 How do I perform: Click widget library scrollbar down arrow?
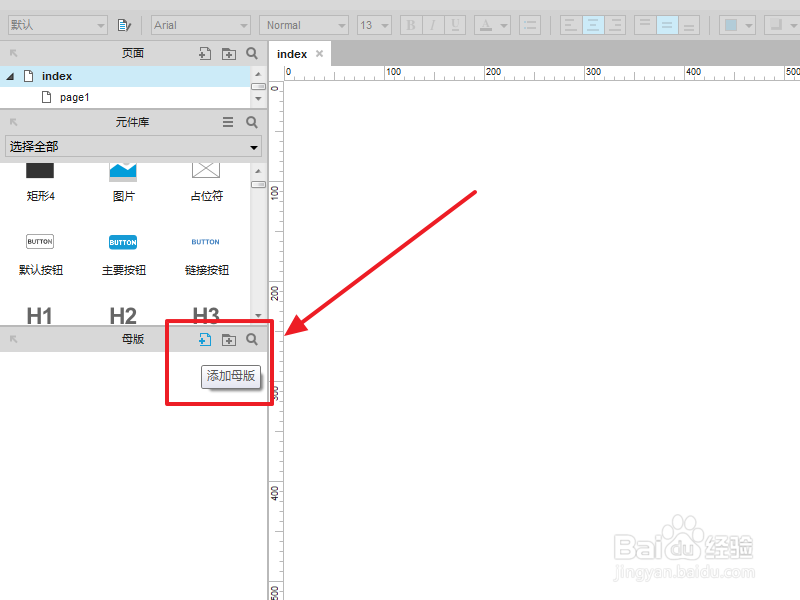pos(259,316)
